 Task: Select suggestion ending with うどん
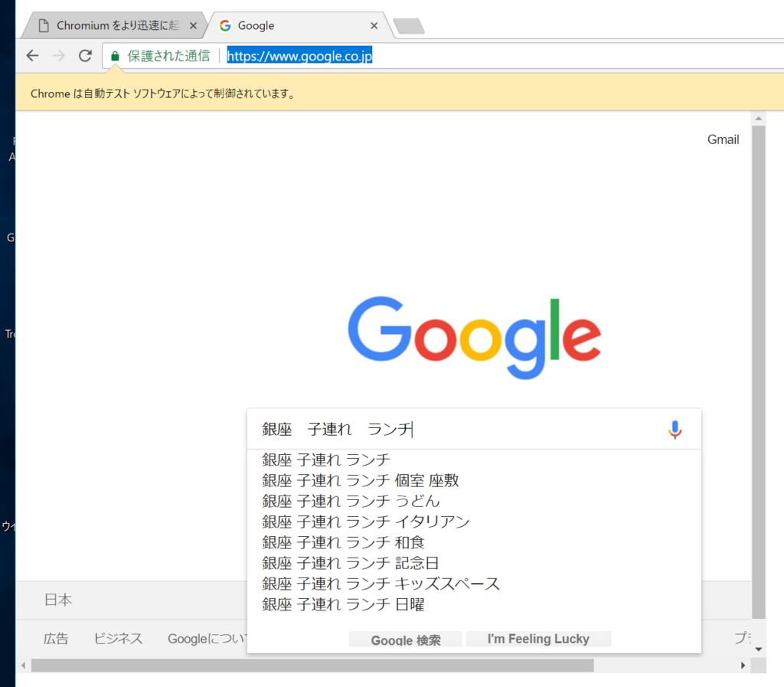[475, 501]
